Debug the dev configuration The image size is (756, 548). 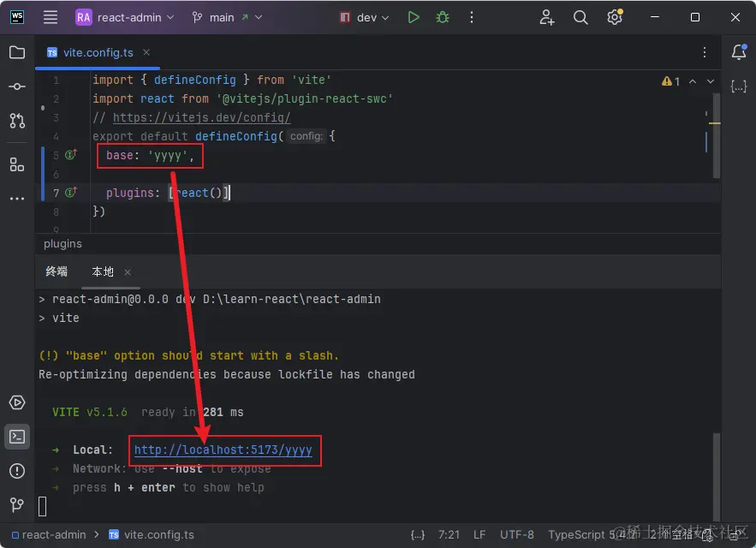coord(442,17)
